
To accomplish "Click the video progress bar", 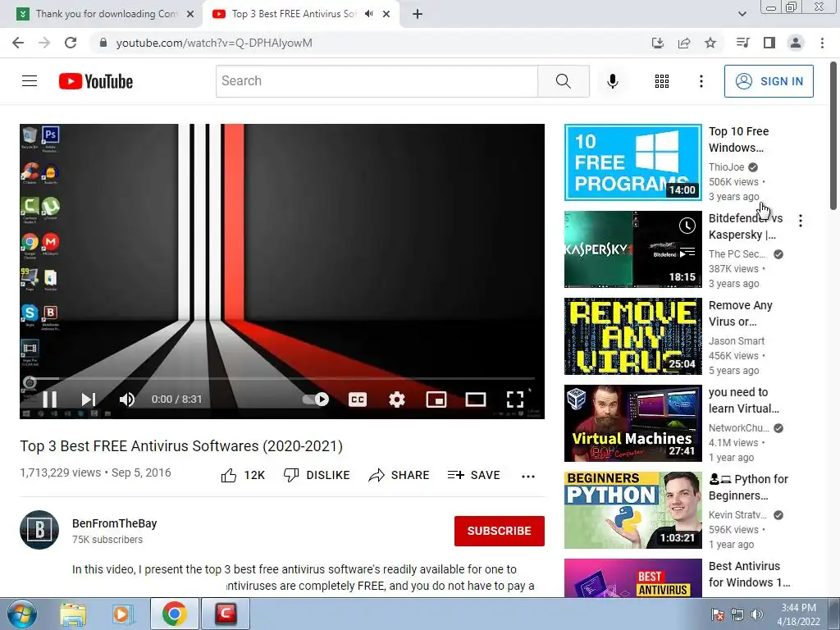I will click(x=282, y=378).
